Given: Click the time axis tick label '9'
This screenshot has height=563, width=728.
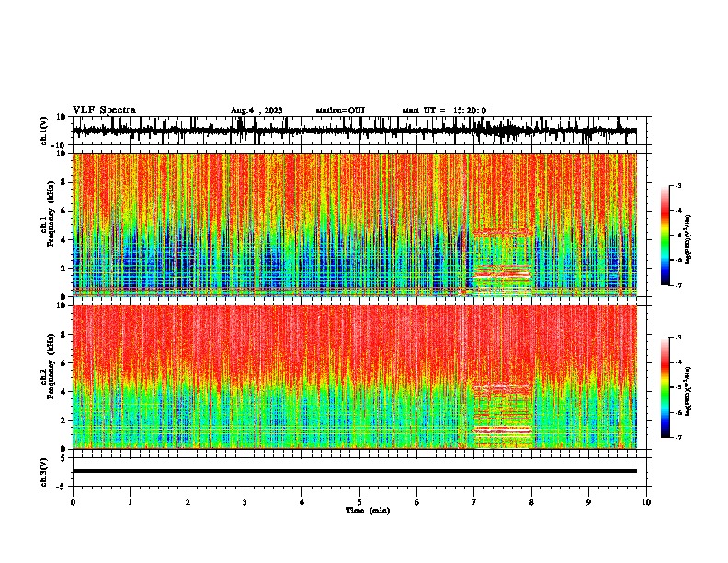Looking at the screenshot, I should coord(588,502).
